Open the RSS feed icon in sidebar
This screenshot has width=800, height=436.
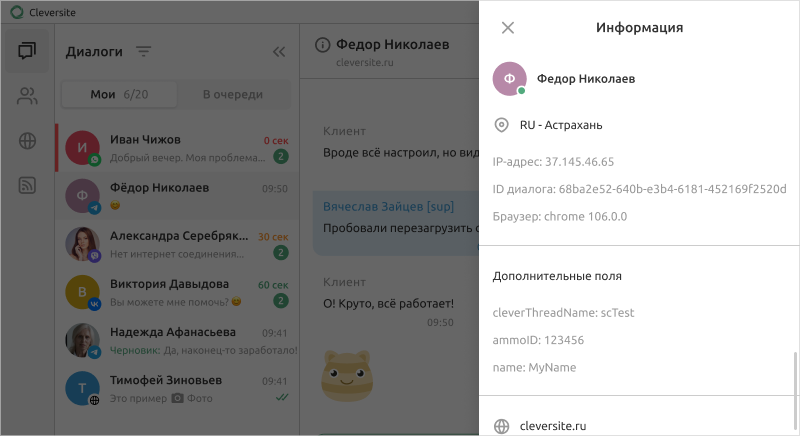click(27, 185)
